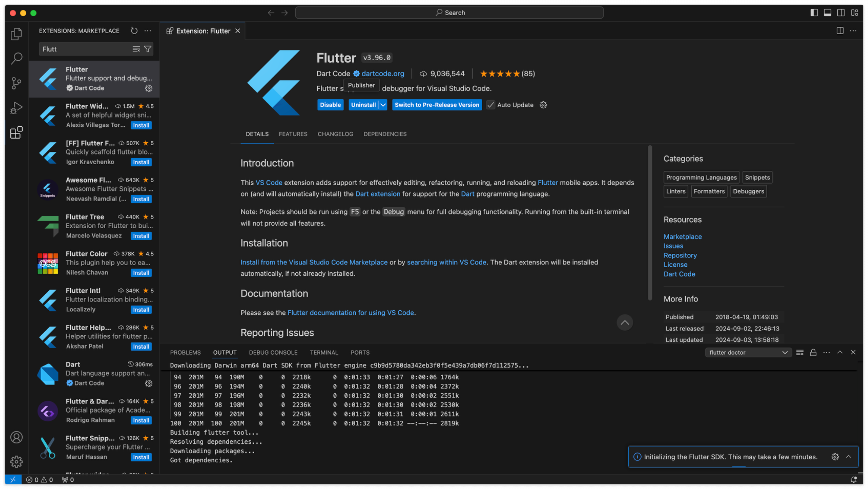Screen dimensions: 868x489
Task: Open Accounts icon in activity bar
Action: pyautogui.click(x=16, y=437)
